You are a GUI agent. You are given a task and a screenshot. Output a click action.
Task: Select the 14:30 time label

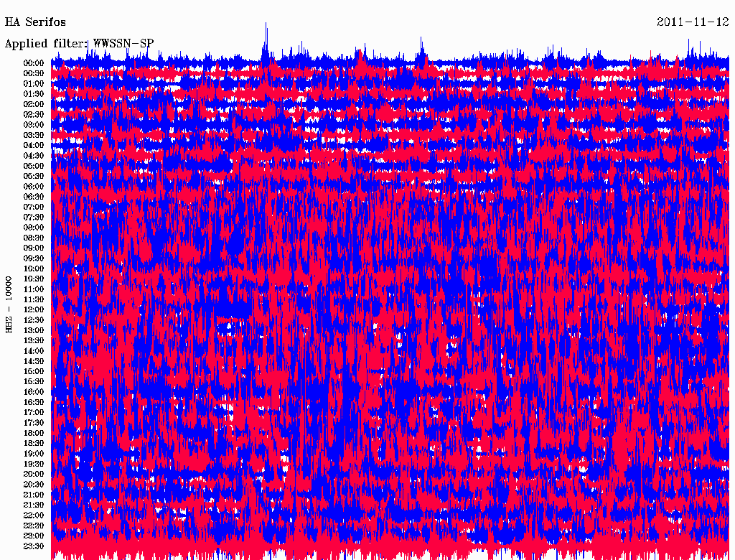(34, 362)
